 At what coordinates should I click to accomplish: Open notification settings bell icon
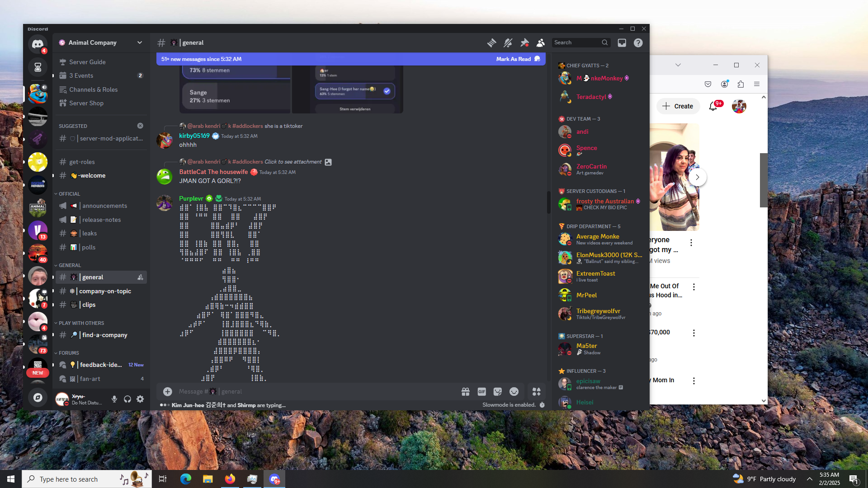[508, 43]
